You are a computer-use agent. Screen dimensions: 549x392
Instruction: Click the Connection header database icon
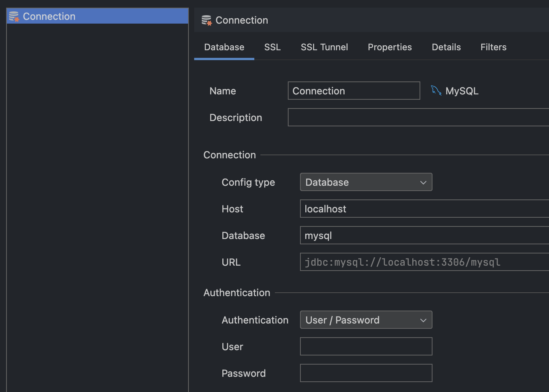206,20
